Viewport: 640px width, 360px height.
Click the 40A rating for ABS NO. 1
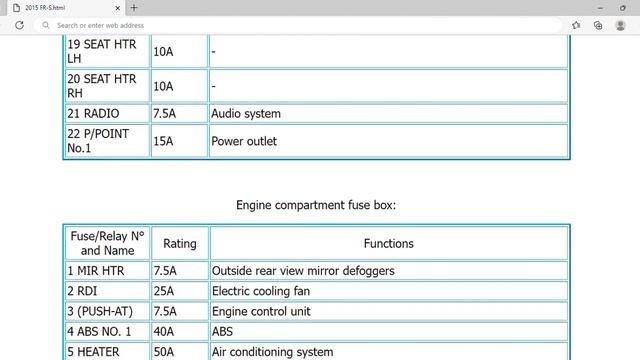point(180,331)
